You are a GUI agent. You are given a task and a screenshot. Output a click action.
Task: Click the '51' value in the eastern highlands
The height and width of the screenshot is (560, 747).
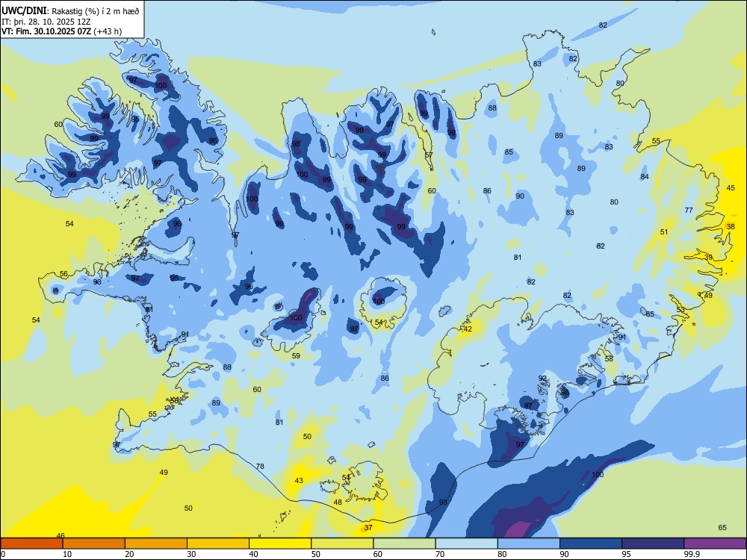tap(664, 232)
